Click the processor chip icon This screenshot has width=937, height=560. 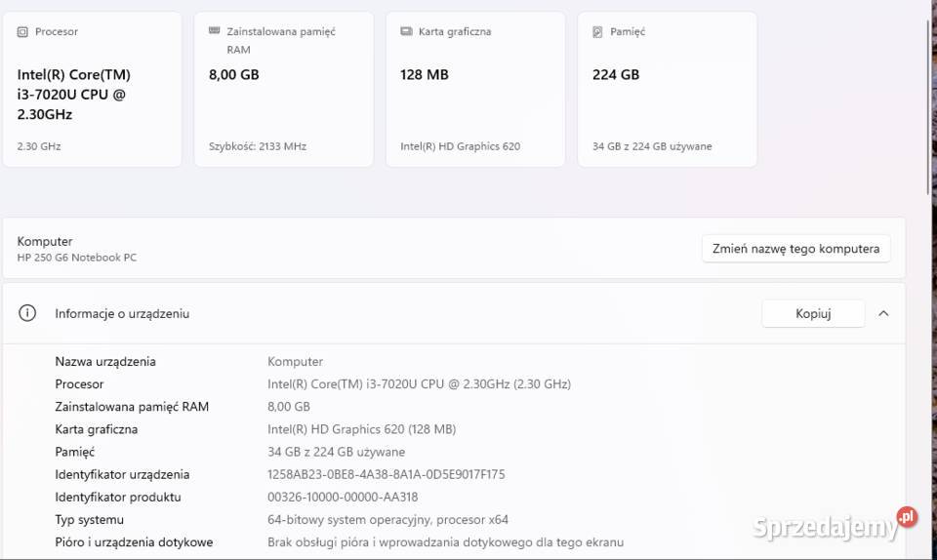coord(22,31)
